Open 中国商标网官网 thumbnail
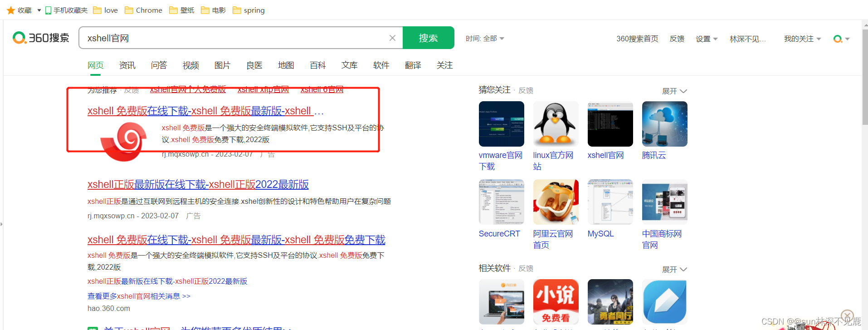The image size is (868, 330). 665,202
